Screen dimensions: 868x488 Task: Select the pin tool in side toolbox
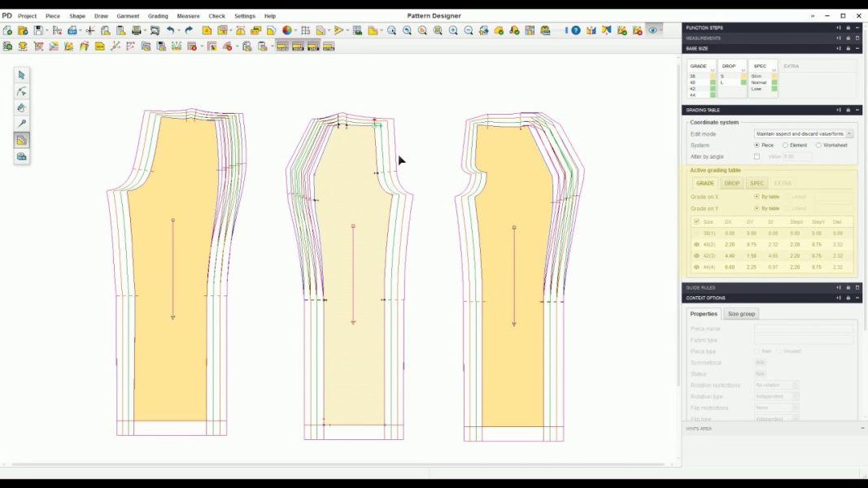pos(22,124)
